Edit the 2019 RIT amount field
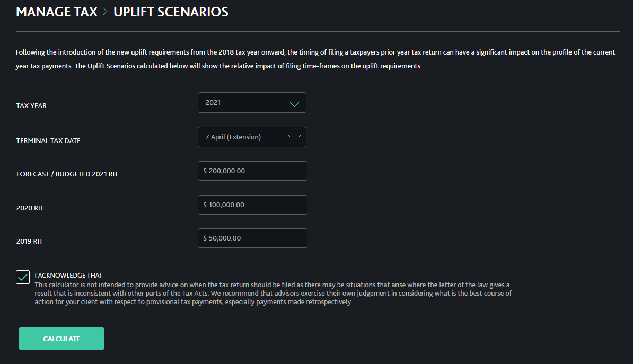This screenshot has width=633, height=364. [252, 238]
